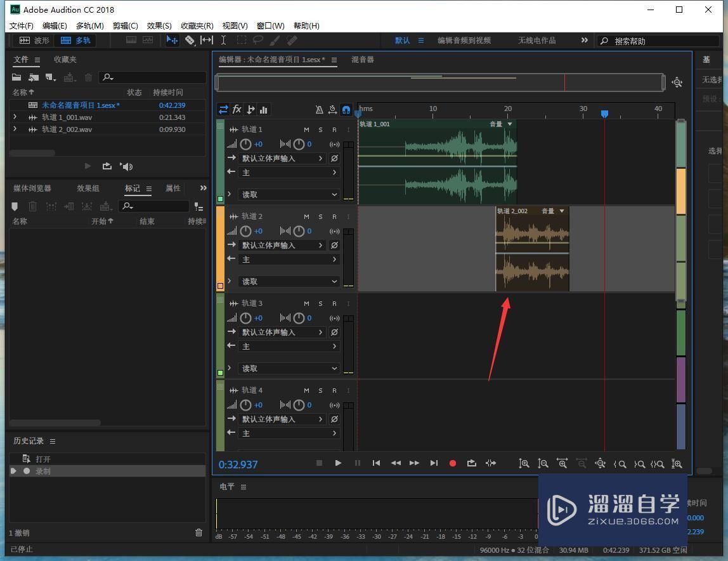Click the EQ bars icon in editor toolbar
This screenshot has width=728, height=561.
(264, 110)
